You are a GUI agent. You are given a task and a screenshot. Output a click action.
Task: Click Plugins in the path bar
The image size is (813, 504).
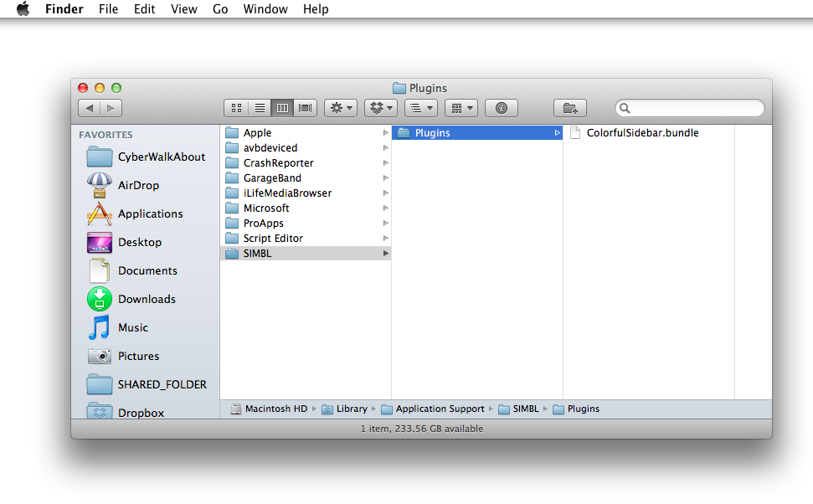tap(576, 409)
